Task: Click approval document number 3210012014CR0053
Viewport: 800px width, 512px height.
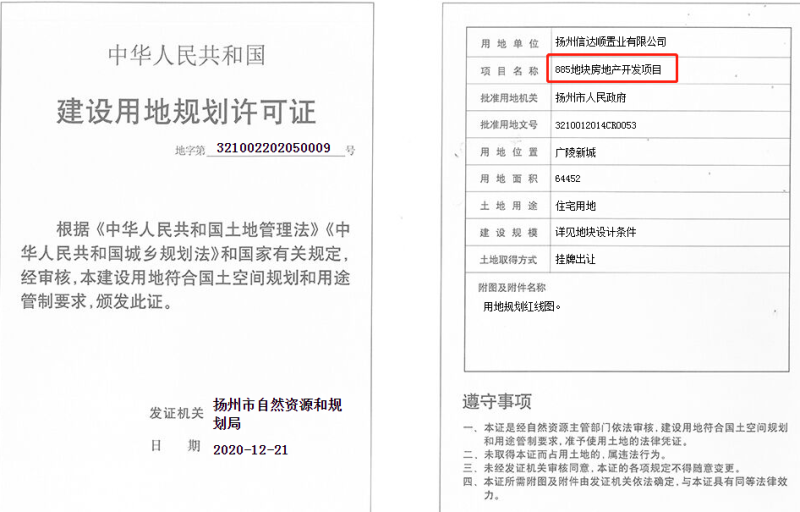Action: pyautogui.click(x=595, y=125)
